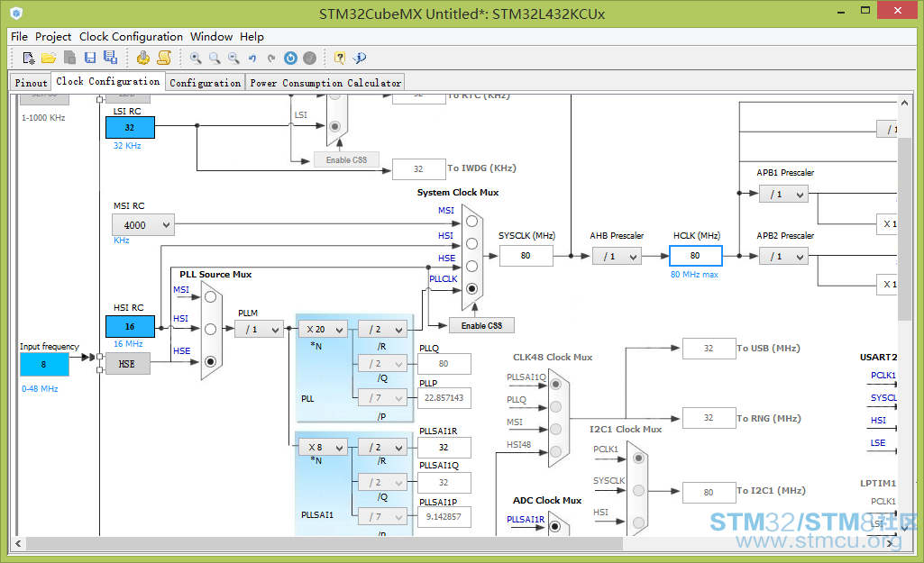Zoom in using the plain magnifier icon

pyautogui.click(x=215, y=58)
